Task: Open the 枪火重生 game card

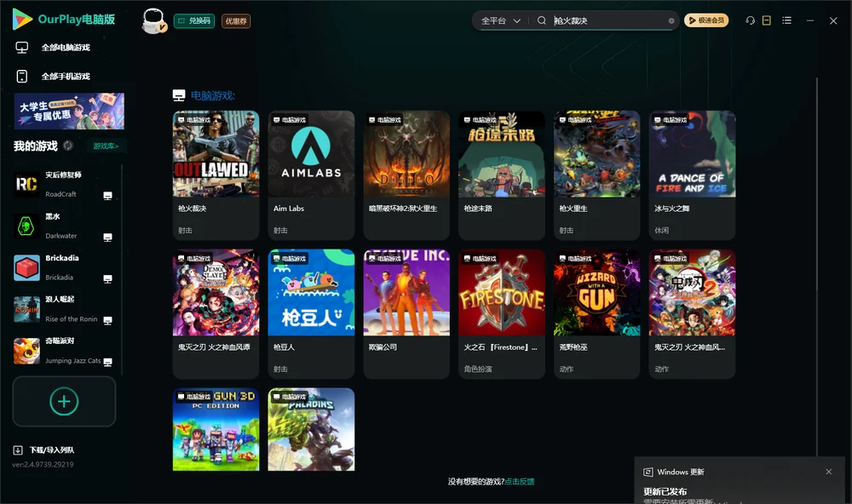Action: pyautogui.click(x=597, y=175)
